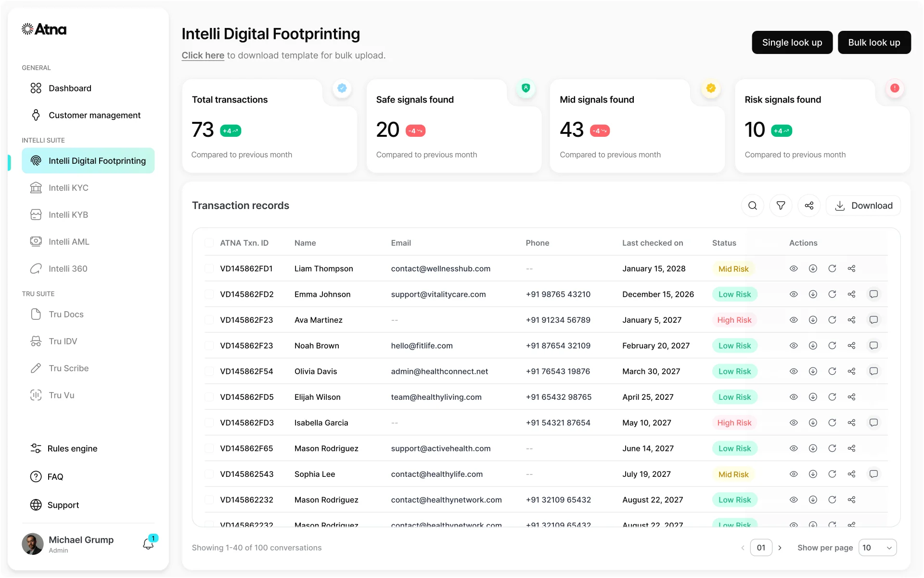Open the filter for Transaction records
Image resolution: width=924 pixels, height=578 pixels.
(x=781, y=206)
